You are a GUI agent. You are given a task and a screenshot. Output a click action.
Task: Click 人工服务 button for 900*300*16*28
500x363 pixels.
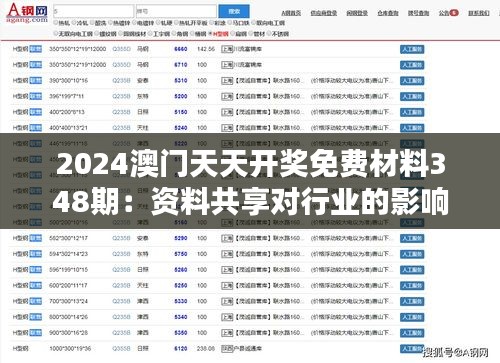[x=412, y=333]
